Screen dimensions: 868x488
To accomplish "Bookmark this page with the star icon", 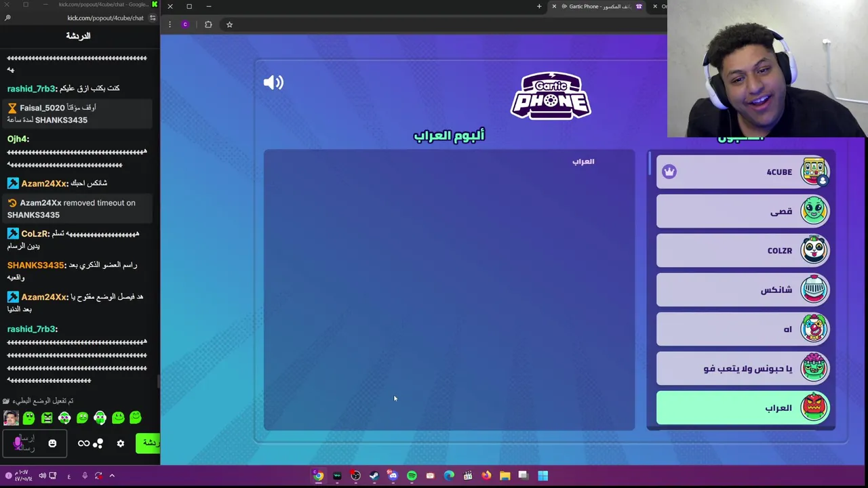I will [229, 24].
